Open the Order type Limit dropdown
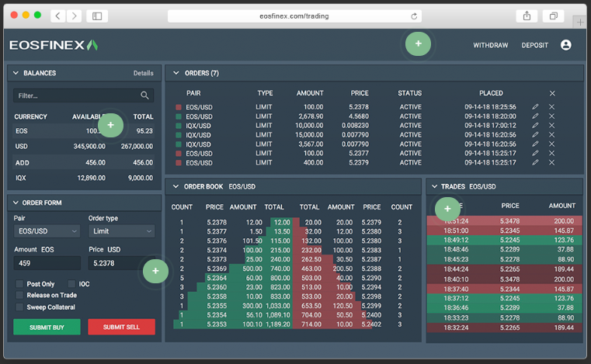This screenshot has width=591, height=364. 122,231
